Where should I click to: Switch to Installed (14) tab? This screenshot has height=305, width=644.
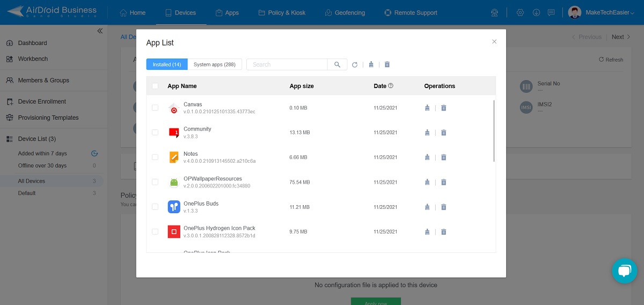tap(167, 64)
